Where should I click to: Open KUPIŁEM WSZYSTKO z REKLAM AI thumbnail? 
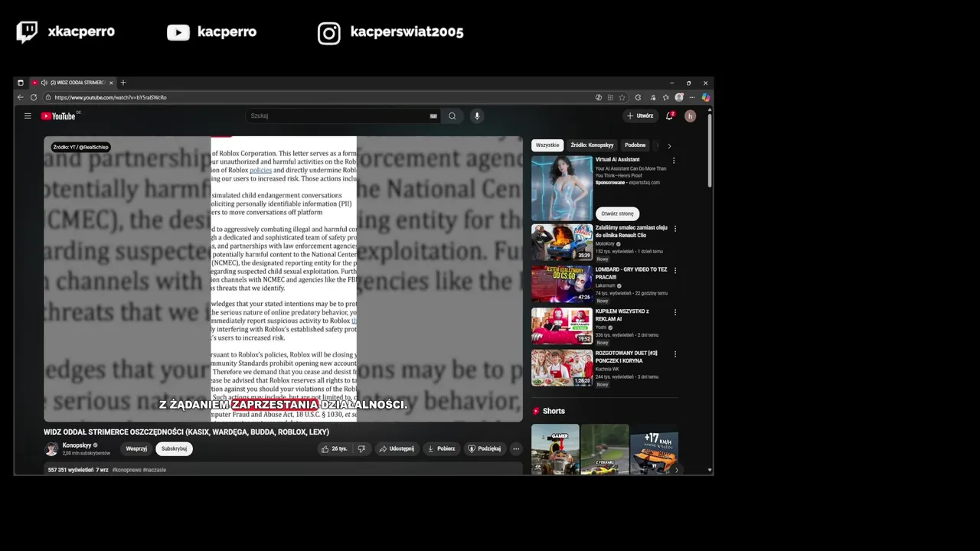pyautogui.click(x=562, y=326)
